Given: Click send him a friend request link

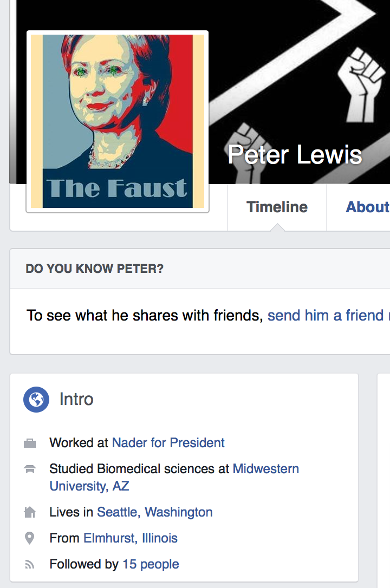Looking at the screenshot, I should point(328,315).
